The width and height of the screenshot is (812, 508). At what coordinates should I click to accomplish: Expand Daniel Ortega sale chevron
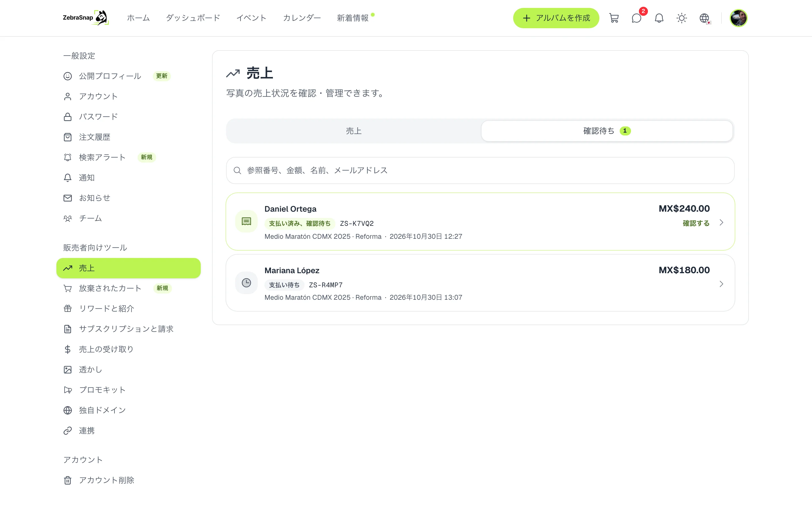[721, 223]
